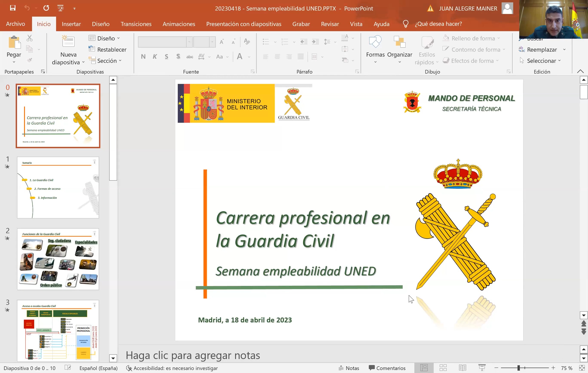
Task: Toggle align left paragraph
Action: [266, 57]
